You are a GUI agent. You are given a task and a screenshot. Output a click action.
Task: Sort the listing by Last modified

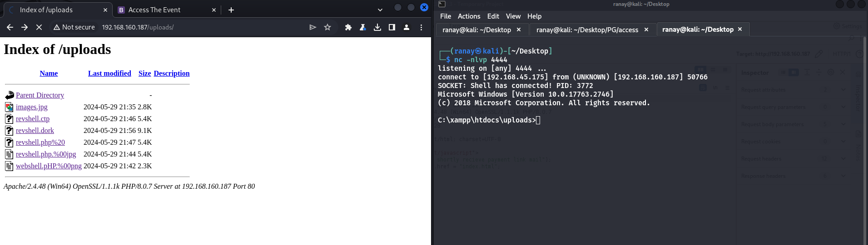[x=109, y=73]
